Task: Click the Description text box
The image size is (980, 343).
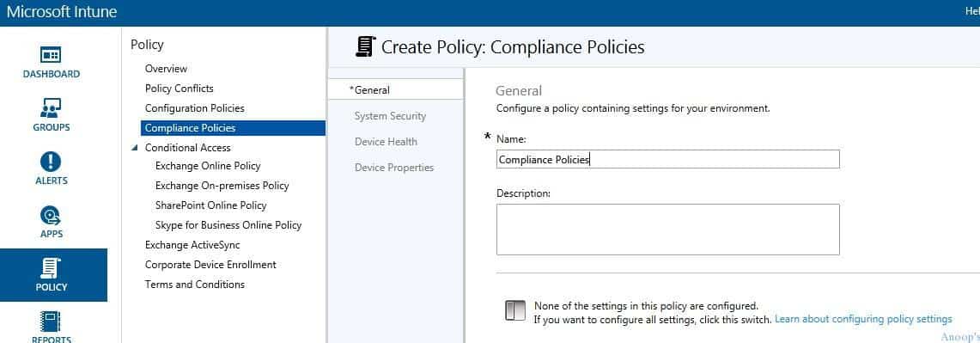Action: 667,229
